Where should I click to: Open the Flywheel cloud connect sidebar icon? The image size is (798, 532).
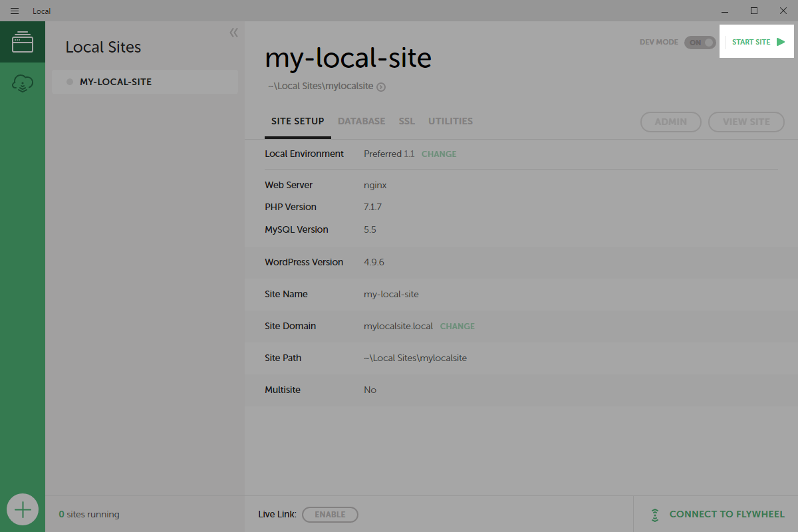pyautogui.click(x=23, y=84)
